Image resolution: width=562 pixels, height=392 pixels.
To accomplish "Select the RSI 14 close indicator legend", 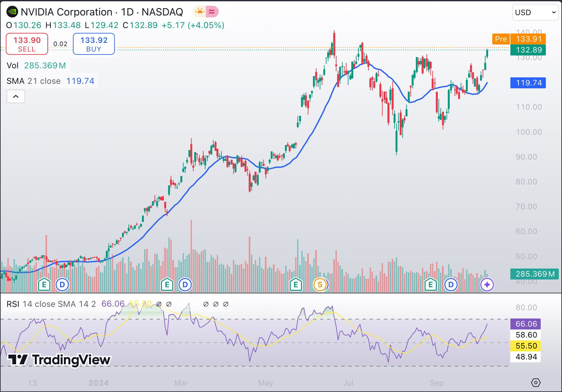I will tap(51, 304).
